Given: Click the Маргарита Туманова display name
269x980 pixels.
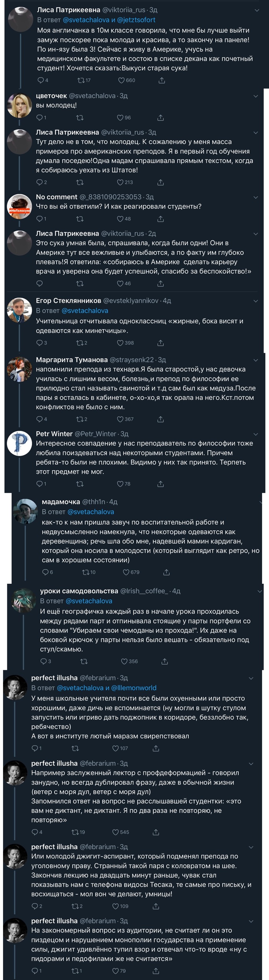Looking at the screenshot, I should (x=71, y=360).
